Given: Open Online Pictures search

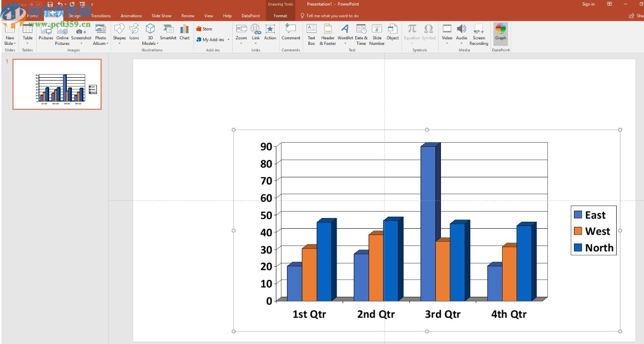Looking at the screenshot, I should tap(62, 35).
